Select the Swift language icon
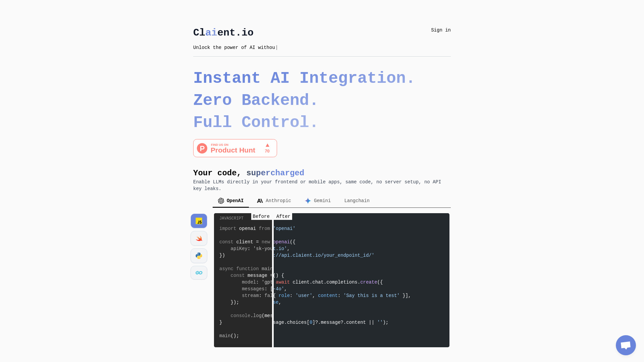The image size is (644, 362). coord(199,238)
